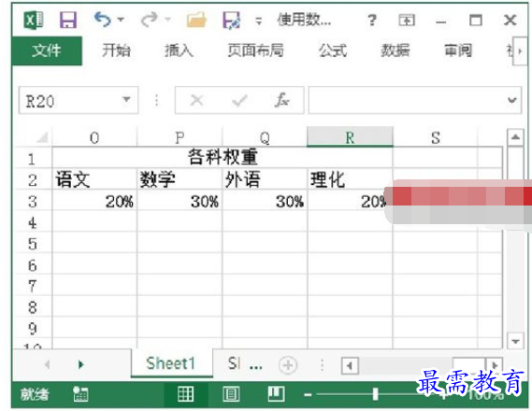532x411 pixels.
Task: Switch to the Sheet1 tab
Action: click(x=171, y=363)
